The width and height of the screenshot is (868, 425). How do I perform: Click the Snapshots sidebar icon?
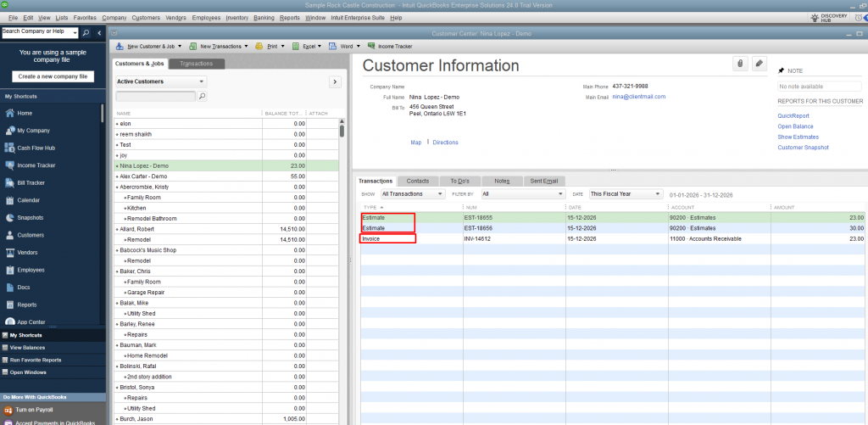(x=9, y=217)
